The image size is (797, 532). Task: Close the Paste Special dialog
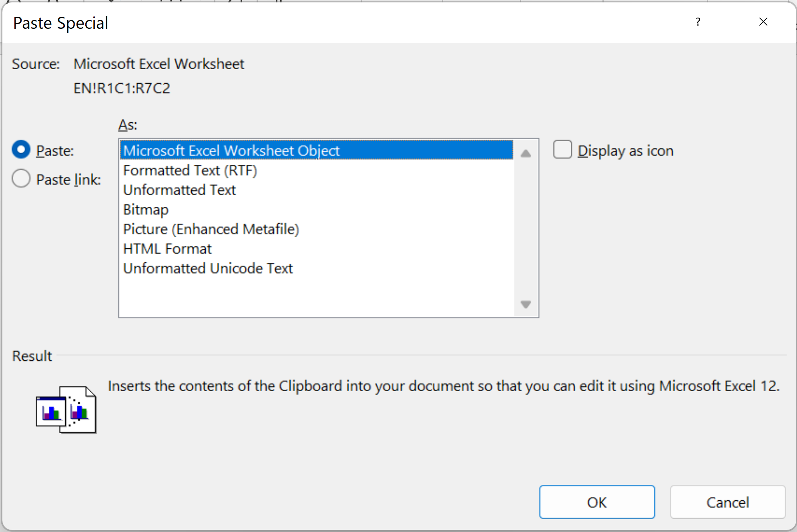coord(763,22)
